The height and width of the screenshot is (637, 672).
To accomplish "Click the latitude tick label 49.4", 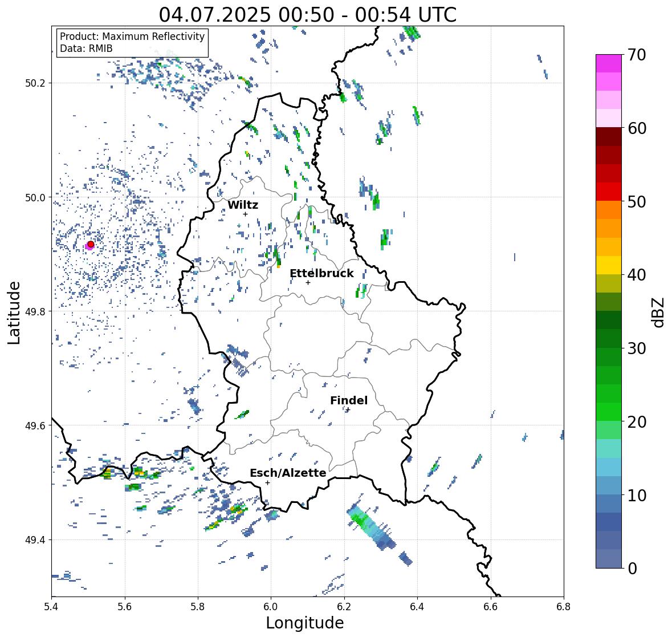I will pyautogui.click(x=35, y=540).
